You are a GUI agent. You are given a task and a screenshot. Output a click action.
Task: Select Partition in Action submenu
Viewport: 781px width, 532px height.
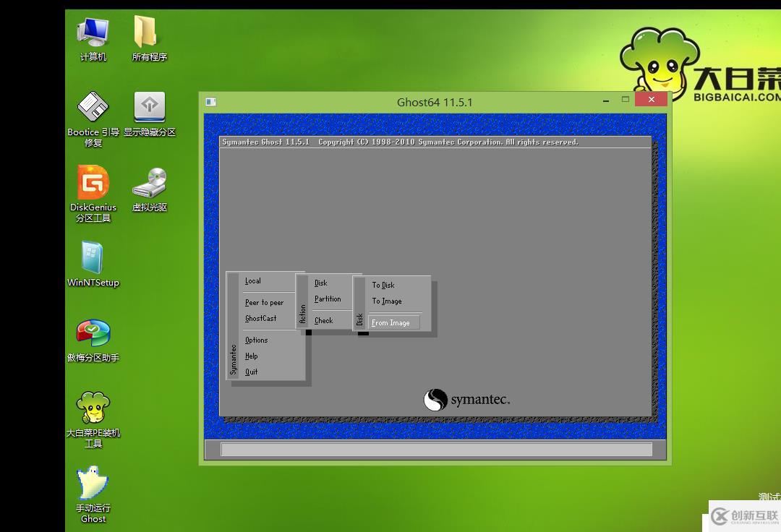(x=328, y=299)
